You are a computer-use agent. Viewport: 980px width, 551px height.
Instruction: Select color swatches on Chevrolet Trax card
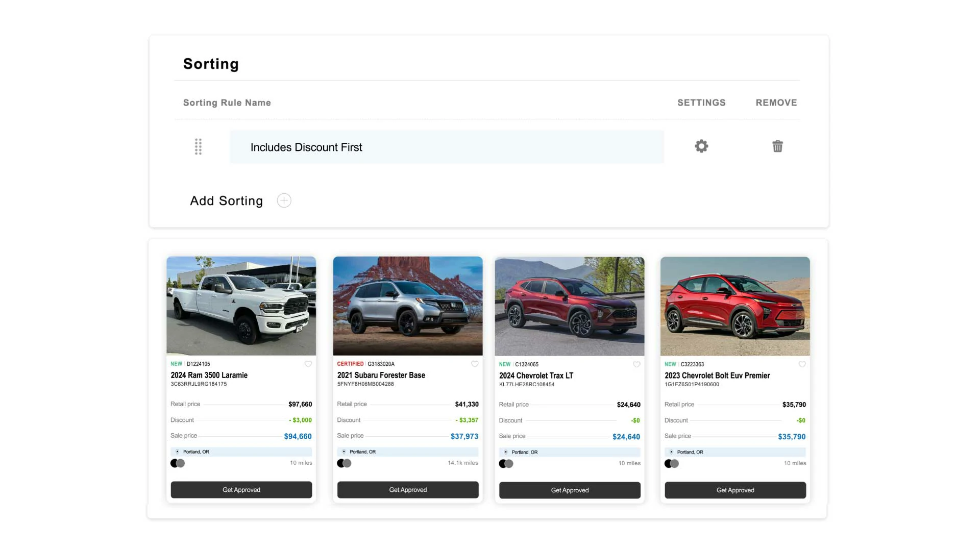point(506,464)
